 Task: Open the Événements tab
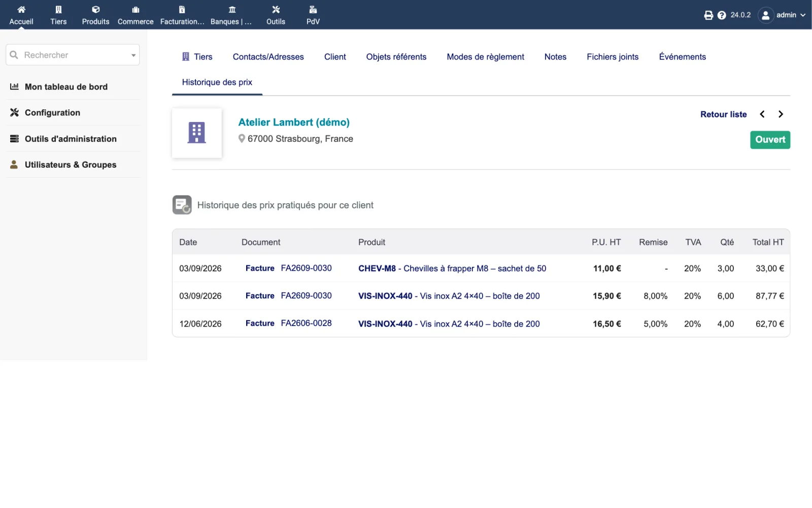coord(682,57)
